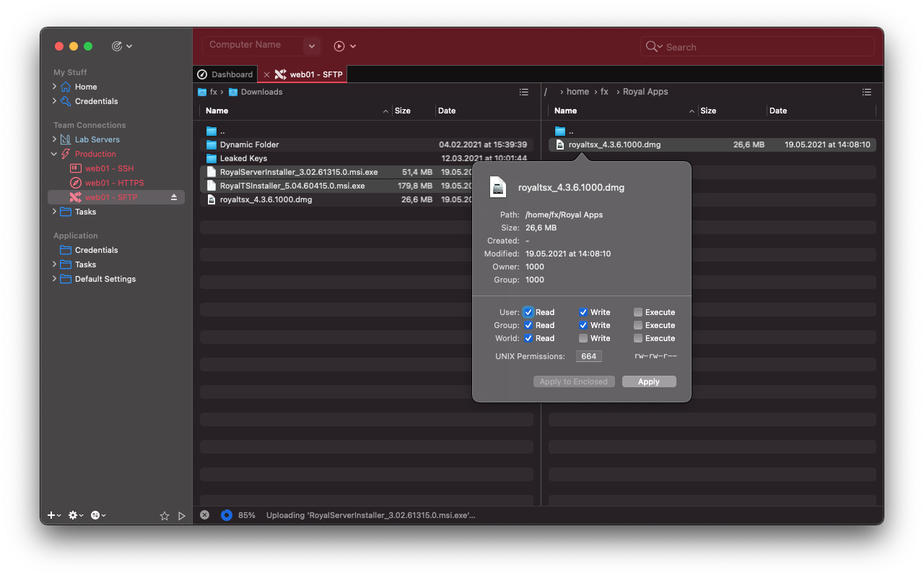This screenshot has width=924, height=578.
Task: Select the run task play icon bottom right
Action: tap(182, 515)
